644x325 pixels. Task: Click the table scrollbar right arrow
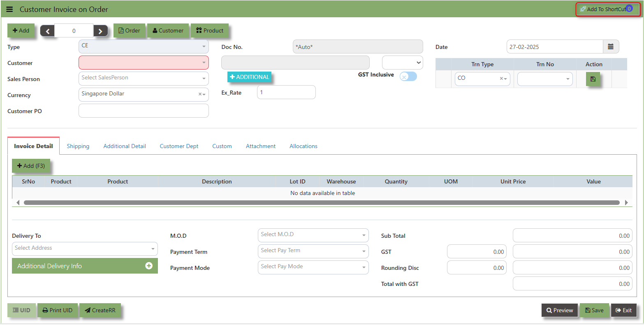click(x=626, y=202)
